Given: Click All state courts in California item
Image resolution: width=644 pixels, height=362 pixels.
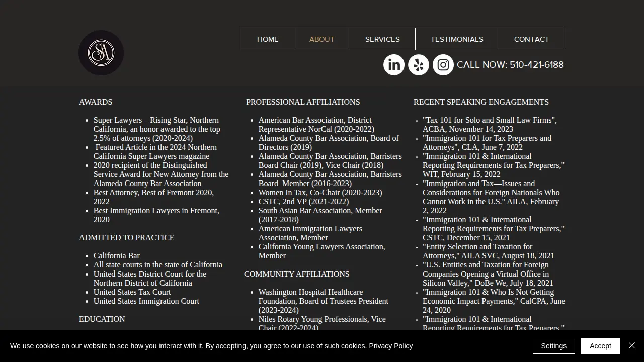Looking at the screenshot, I should [x=158, y=265].
